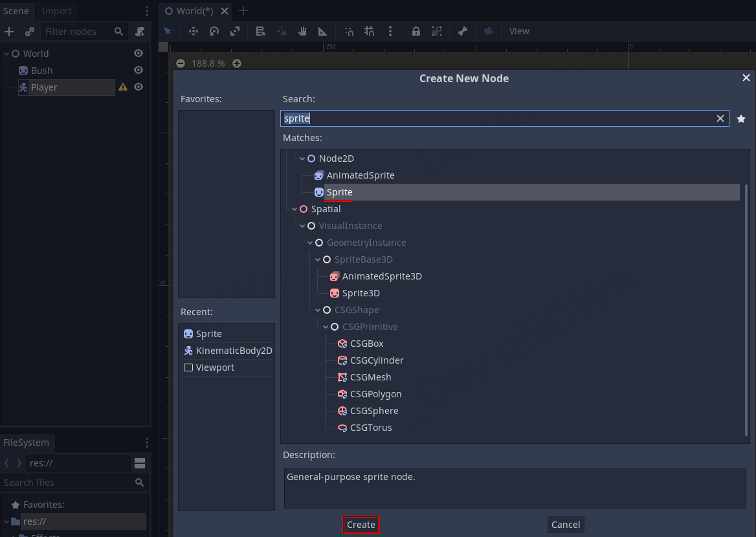The height and width of the screenshot is (537, 756).
Task: Toggle visibility of Player node
Action: pos(139,87)
